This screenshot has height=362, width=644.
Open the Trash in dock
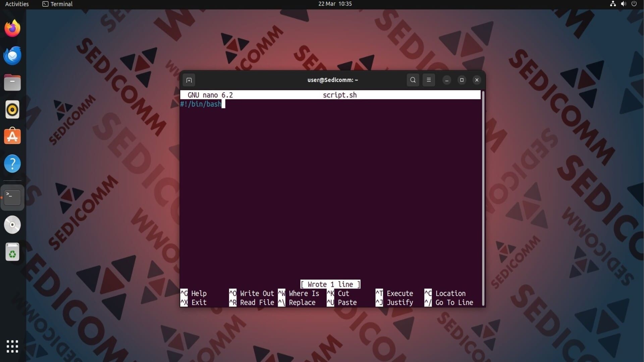(x=12, y=252)
